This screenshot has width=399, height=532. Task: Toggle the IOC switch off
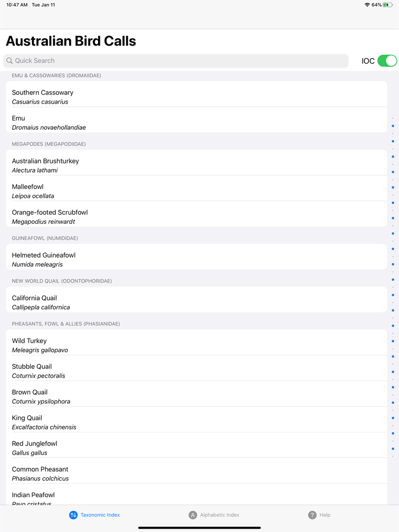point(387,61)
